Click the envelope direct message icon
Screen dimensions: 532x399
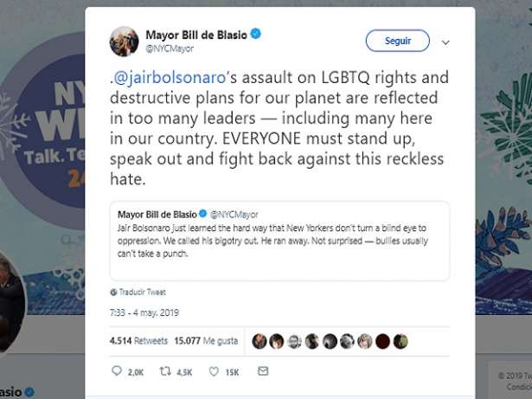[263, 370]
